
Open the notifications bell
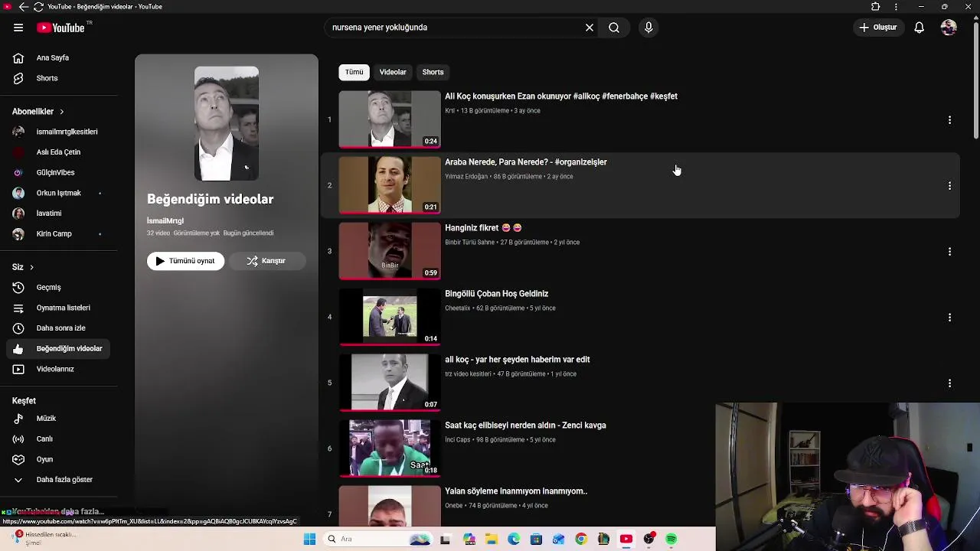919,28
